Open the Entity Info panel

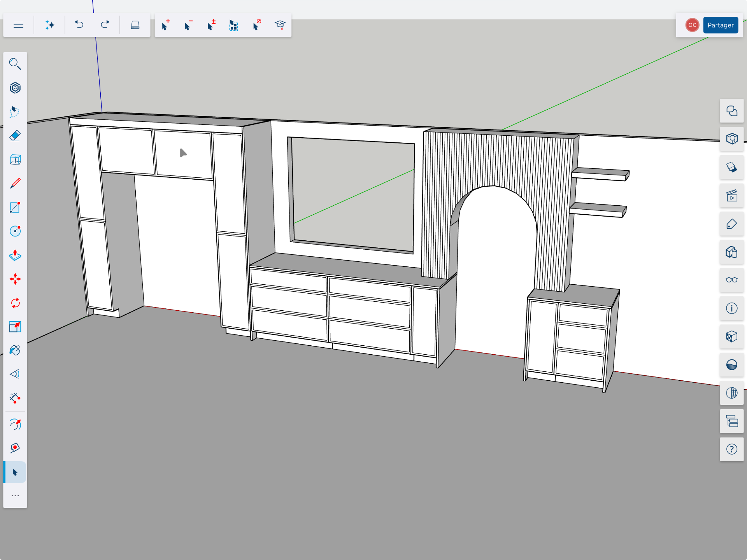(x=731, y=308)
